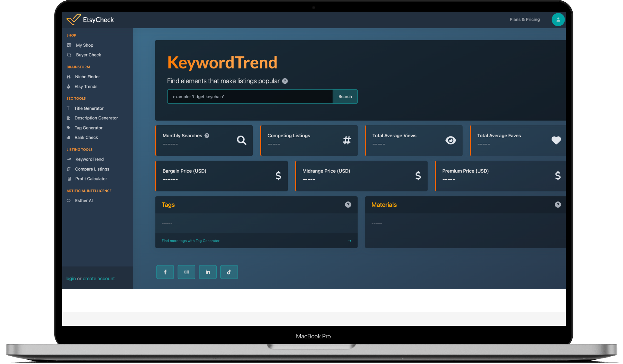The width and height of the screenshot is (623, 364).
Task: Click the Premium Price dollar icon
Action: [x=558, y=176]
